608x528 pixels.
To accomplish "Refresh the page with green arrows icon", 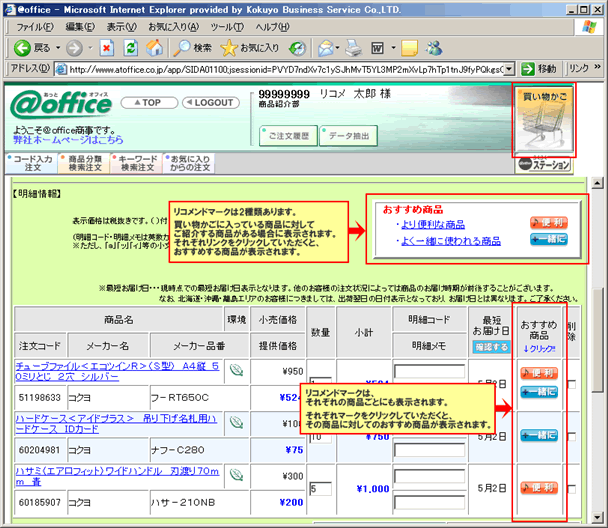I will coord(131,48).
